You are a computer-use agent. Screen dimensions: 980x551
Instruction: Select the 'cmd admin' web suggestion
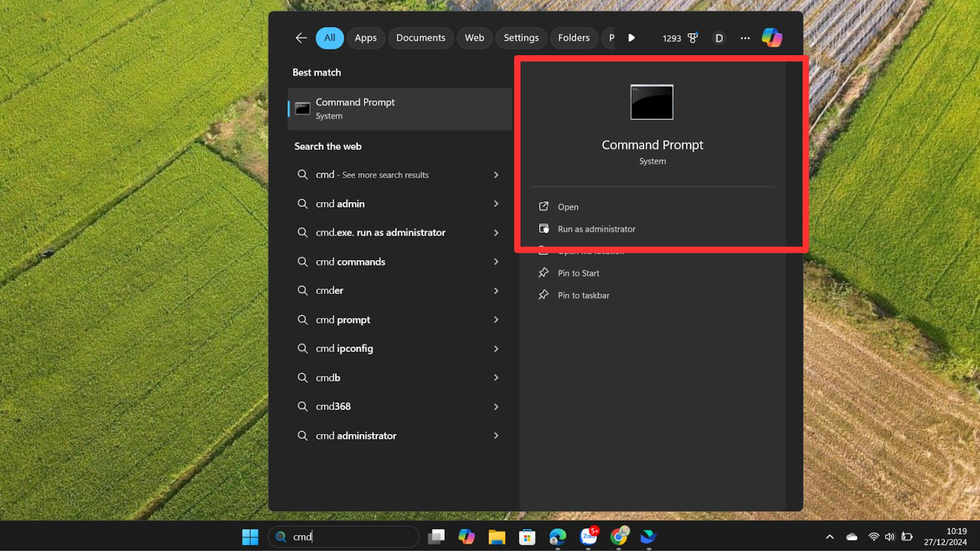[x=399, y=204]
